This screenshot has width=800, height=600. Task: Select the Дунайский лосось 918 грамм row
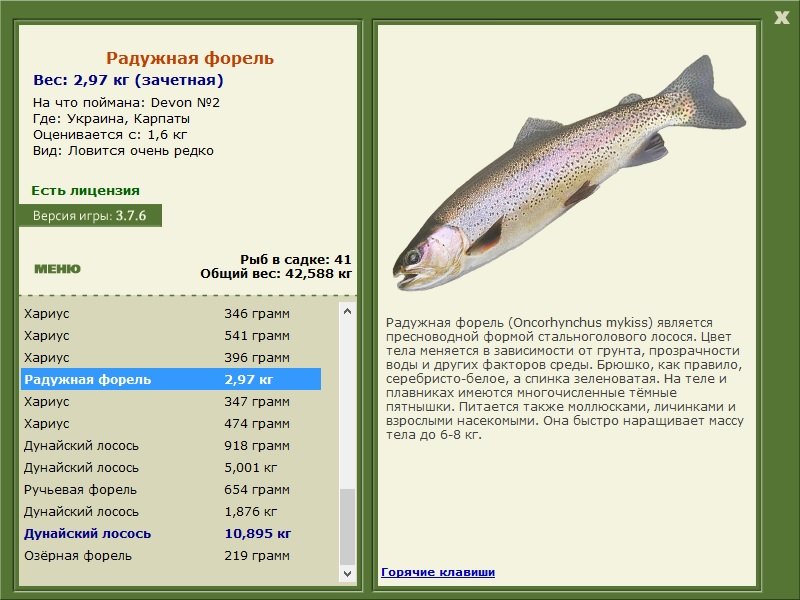(x=171, y=445)
